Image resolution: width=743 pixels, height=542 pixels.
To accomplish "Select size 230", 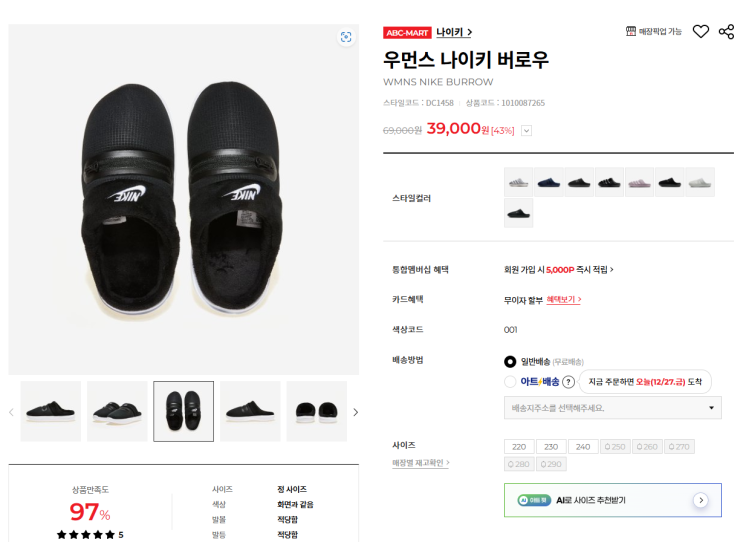I will tap(551, 446).
